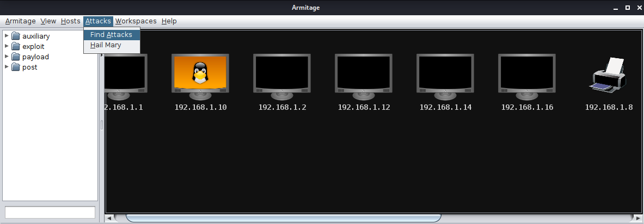
Task: Select the partially hidden host ending in .168.1.1
Action: [x=126, y=77]
